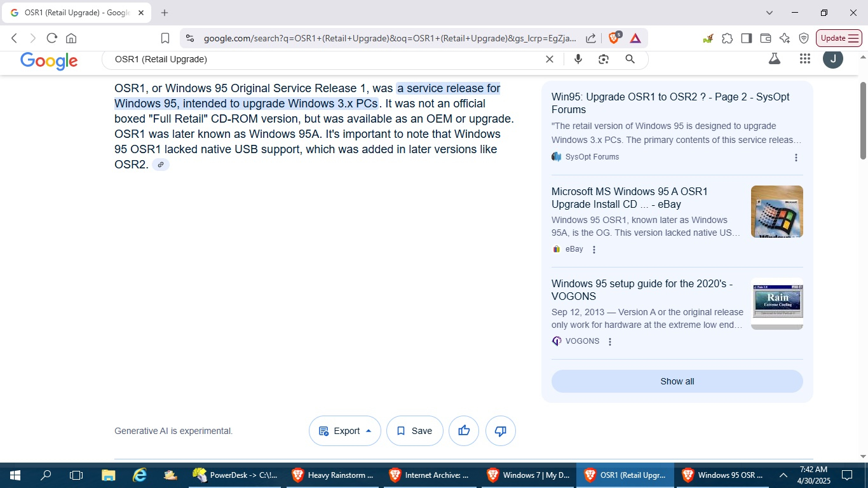
Task: Click the browser address bar URL
Action: point(390,38)
